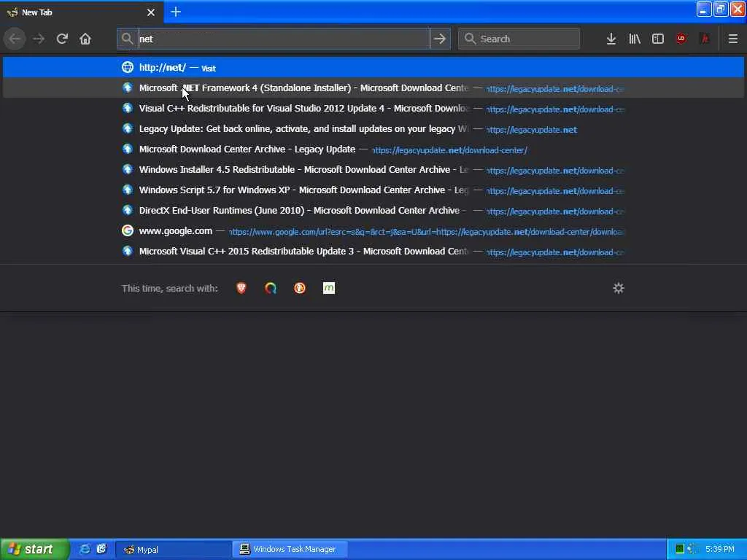Toggle the sidebar view
This screenshot has height=560, width=747.
658,39
